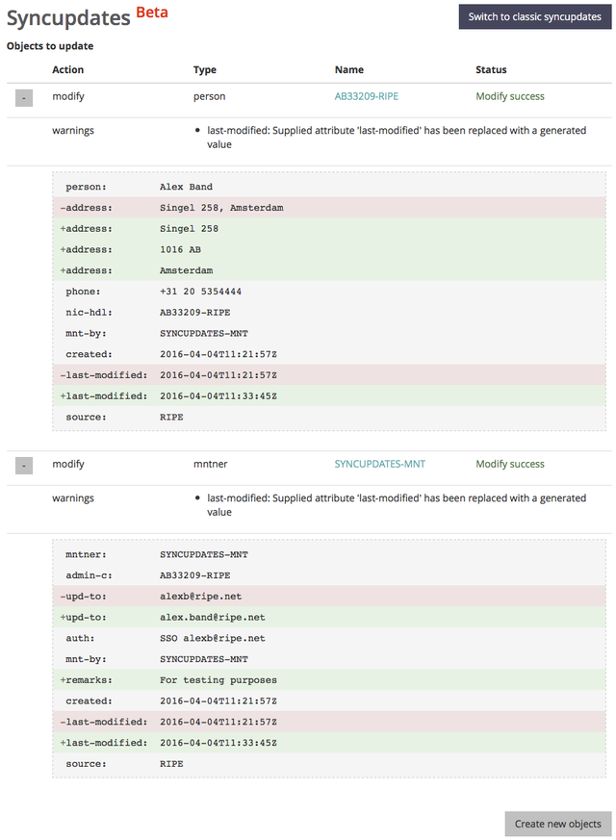The image size is (616, 840).
Task: Click the removed upd-to alexb@ripe.net line
Action: pyautogui.click(x=329, y=597)
